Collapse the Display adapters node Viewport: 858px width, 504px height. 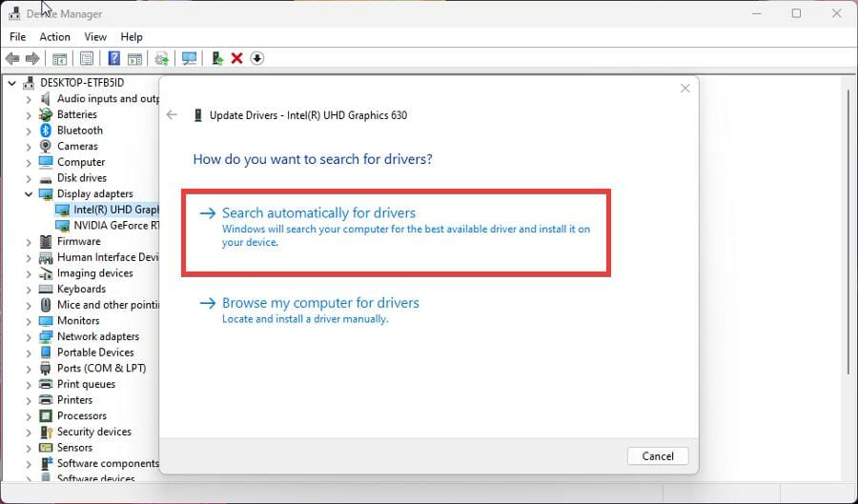29,194
